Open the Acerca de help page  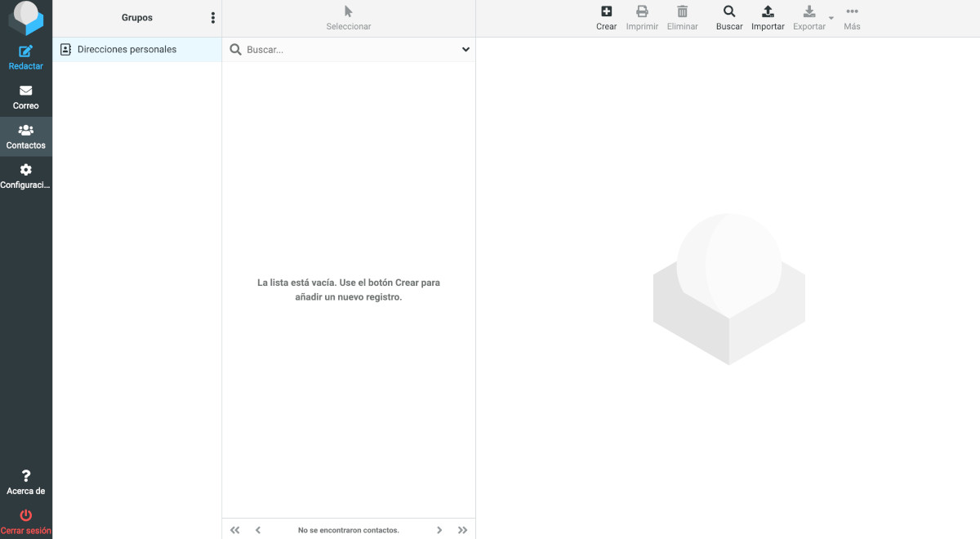coord(26,483)
